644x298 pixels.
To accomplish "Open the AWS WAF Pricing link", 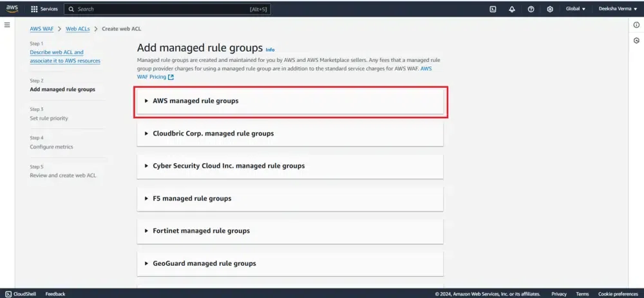I will coord(284,73).
